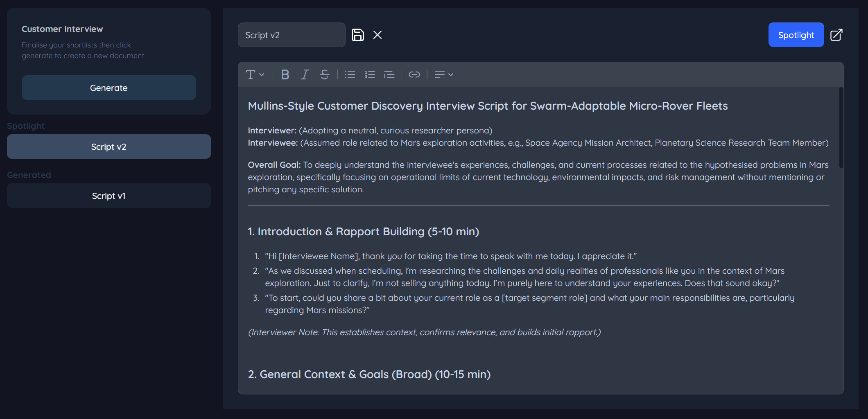This screenshot has width=868, height=419.
Task: Open Script v1 from the Generated list
Action: pyautogui.click(x=109, y=196)
